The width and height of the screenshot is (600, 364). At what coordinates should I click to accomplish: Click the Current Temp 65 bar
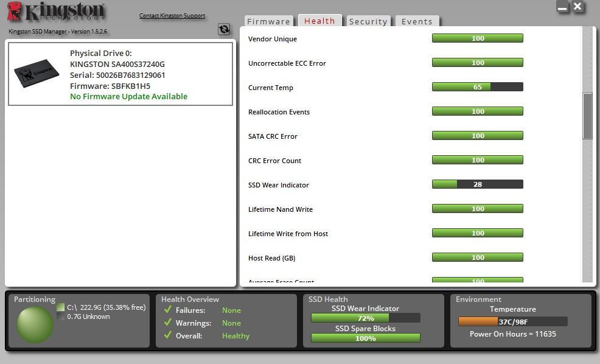478,87
